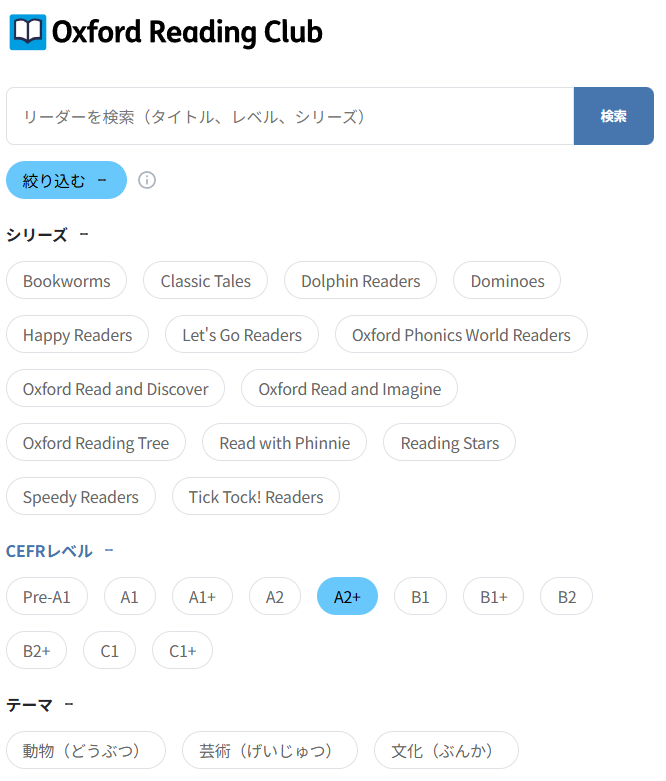Choose Oxford Read and Discover series
The width and height of the screenshot is (666, 781).
coord(115,388)
